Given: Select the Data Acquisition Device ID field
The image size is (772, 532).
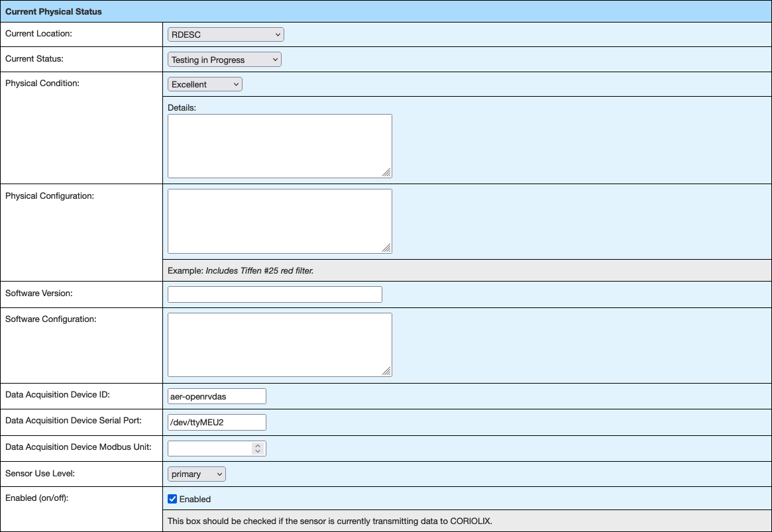Looking at the screenshot, I should tap(217, 396).
